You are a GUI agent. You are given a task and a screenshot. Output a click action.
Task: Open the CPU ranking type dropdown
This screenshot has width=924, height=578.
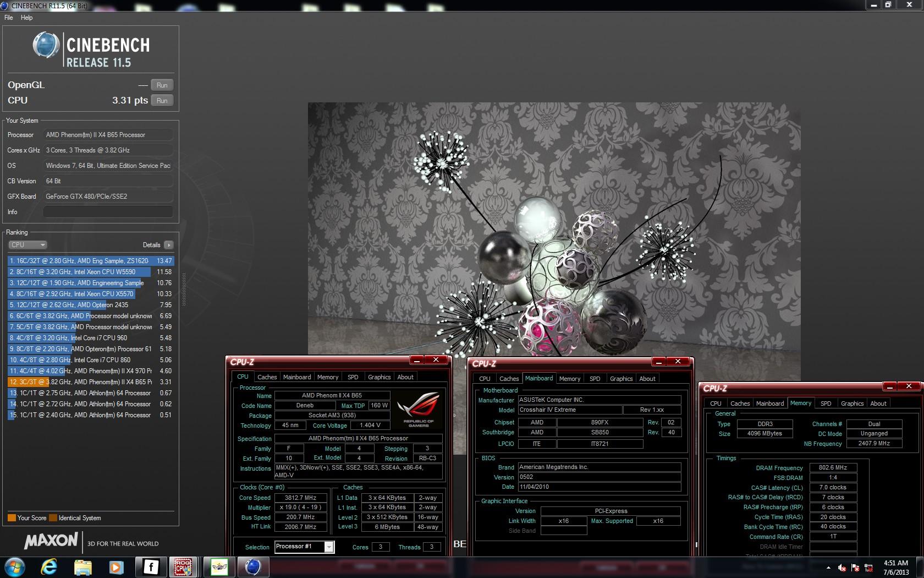coord(28,245)
